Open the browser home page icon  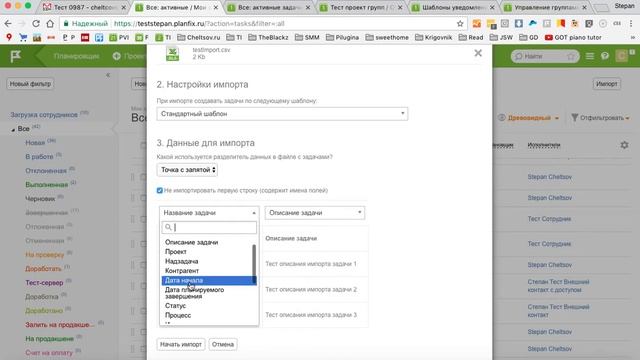click(50, 24)
